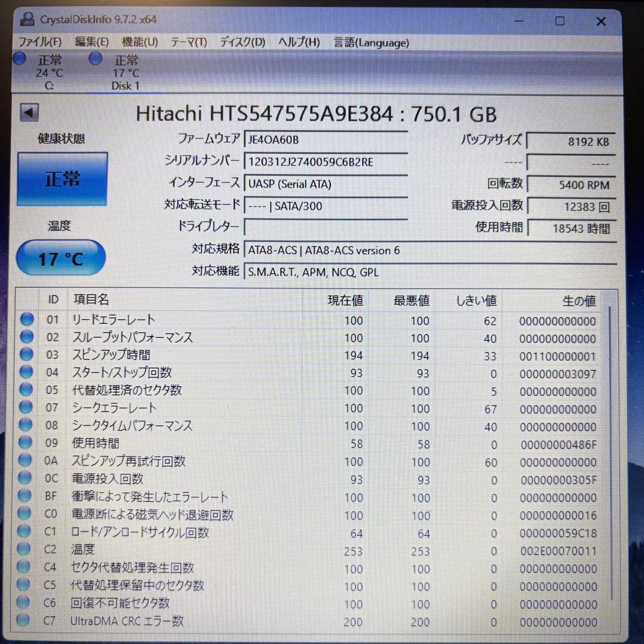Click the interface field UASP (Serial ATA)
This screenshot has width=644, height=644.
tap(326, 184)
